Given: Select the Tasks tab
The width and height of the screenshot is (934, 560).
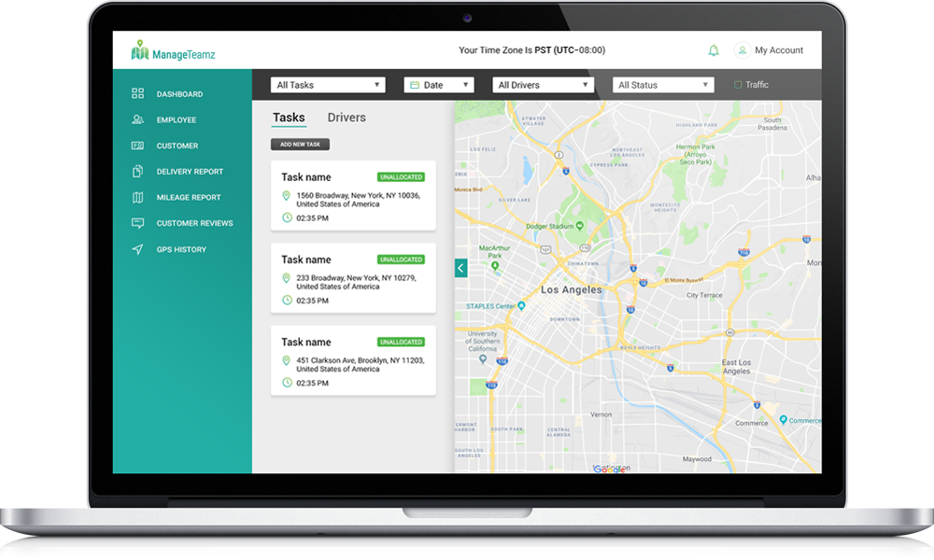Looking at the screenshot, I should (x=289, y=118).
